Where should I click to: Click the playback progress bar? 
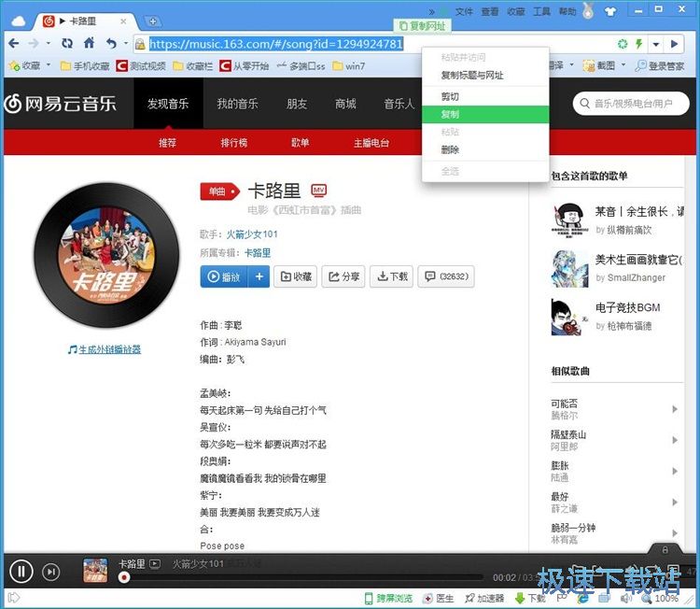coord(308,577)
